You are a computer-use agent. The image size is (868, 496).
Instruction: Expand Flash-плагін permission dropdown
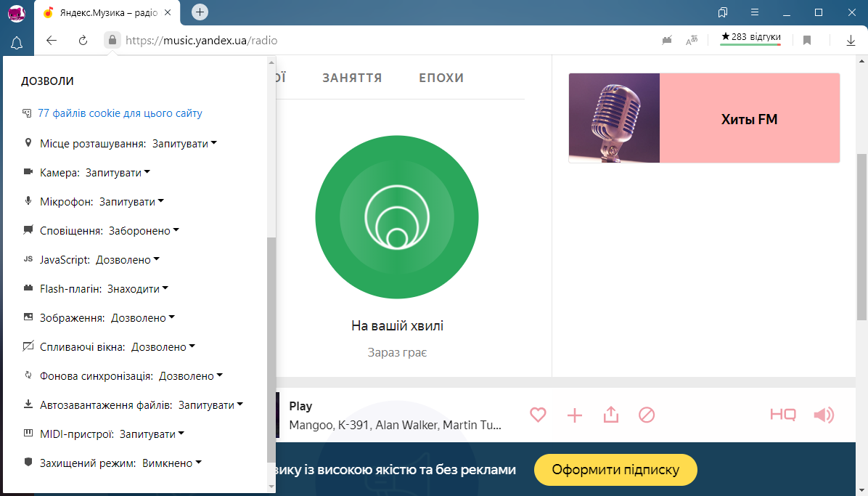coord(138,289)
